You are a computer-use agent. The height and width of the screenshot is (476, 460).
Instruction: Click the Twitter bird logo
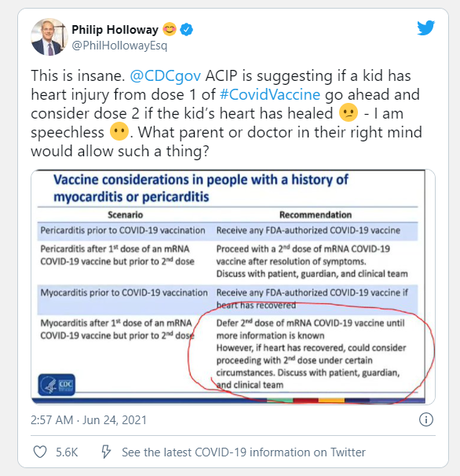pyautogui.click(x=425, y=27)
